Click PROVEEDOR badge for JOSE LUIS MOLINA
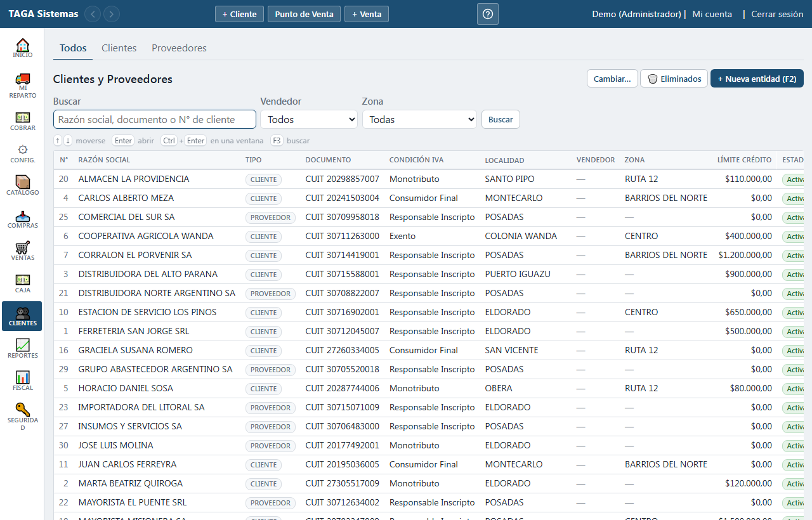 point(270,446)
